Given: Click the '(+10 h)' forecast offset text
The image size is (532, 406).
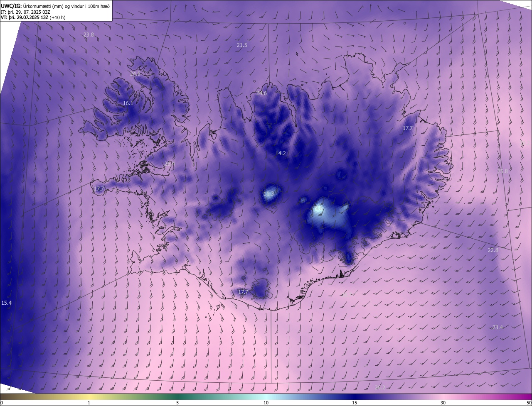Looking at the screenshot, I should (x=57, y=17).
